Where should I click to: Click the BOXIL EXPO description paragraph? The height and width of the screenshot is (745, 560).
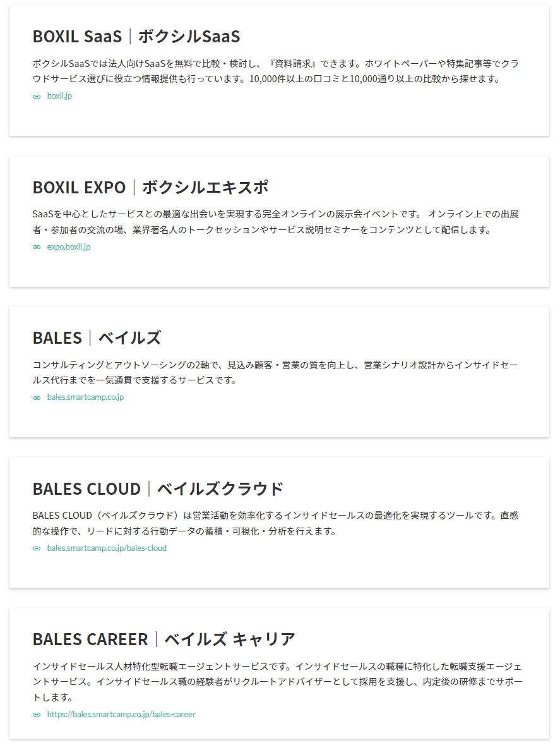[277, 222]
